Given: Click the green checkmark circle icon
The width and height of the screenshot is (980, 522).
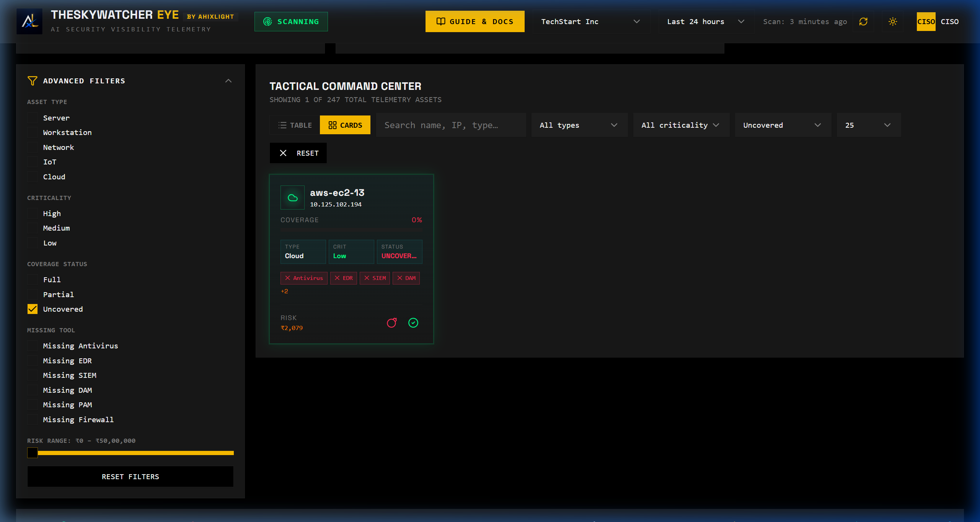Looking at the screenshot, I should pyautogui.click(x=413, y=323).
